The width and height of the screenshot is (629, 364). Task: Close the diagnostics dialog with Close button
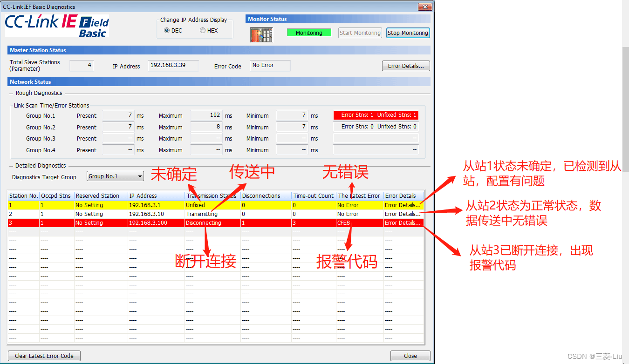click(410, 356)
